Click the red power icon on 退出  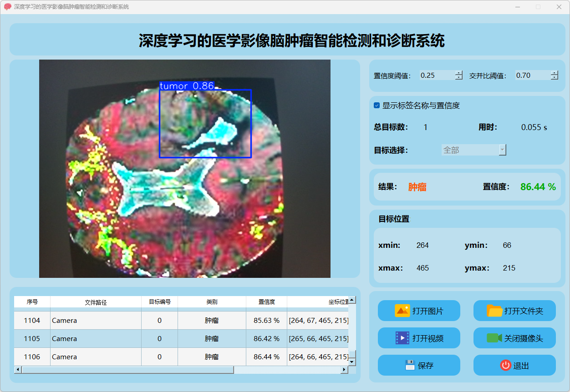click(505, 365)
